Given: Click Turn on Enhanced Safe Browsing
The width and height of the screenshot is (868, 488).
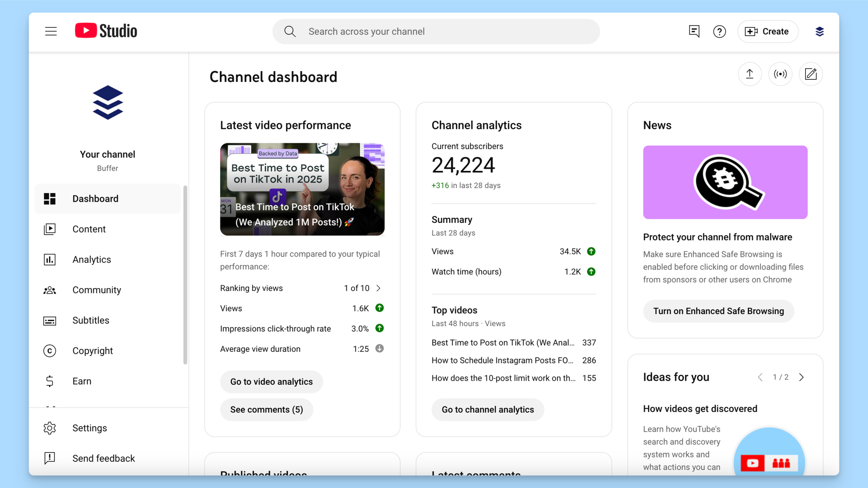Looking at the screenshot, I should tap(718, 311).
